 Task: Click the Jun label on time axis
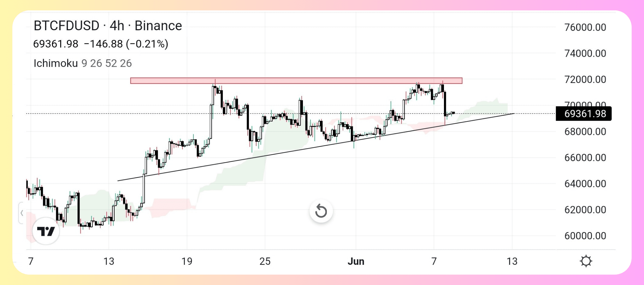pos(356,261)
